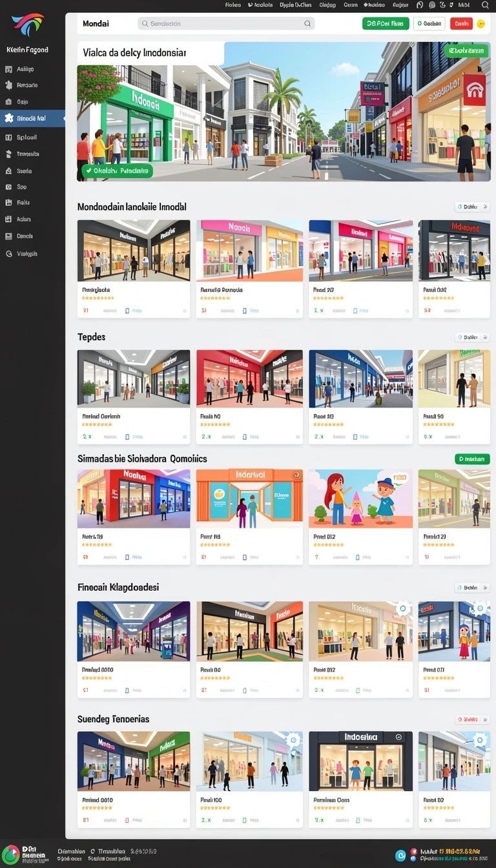
Task: Click the Kfeitn Fagond sidebar title
Action: [x=27, y=50]
